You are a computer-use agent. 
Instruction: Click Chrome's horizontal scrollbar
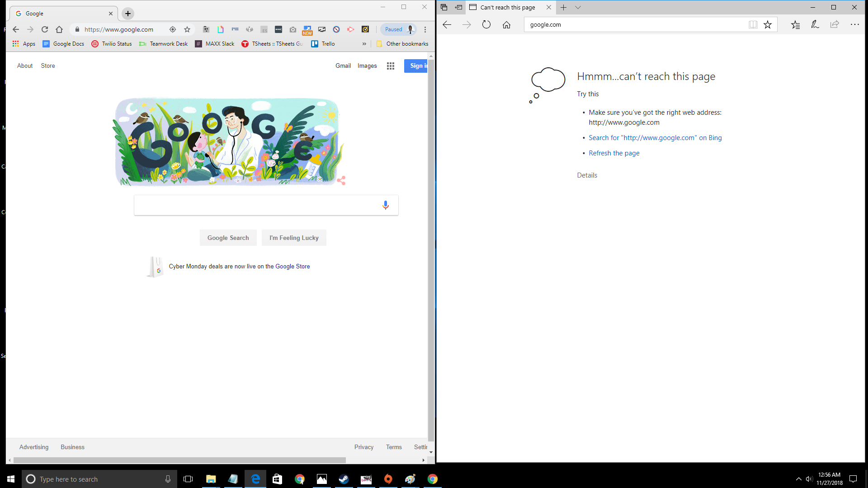click(179, 460)
